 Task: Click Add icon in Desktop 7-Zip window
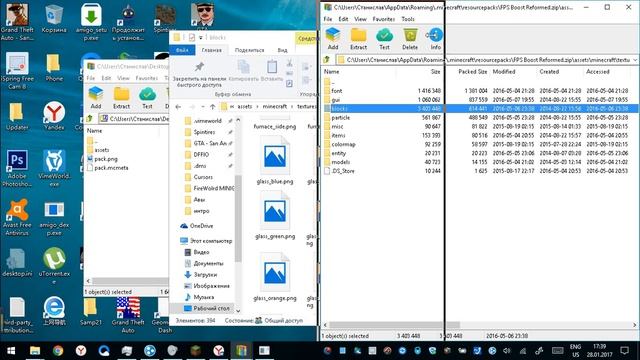[x=96, y=98]
